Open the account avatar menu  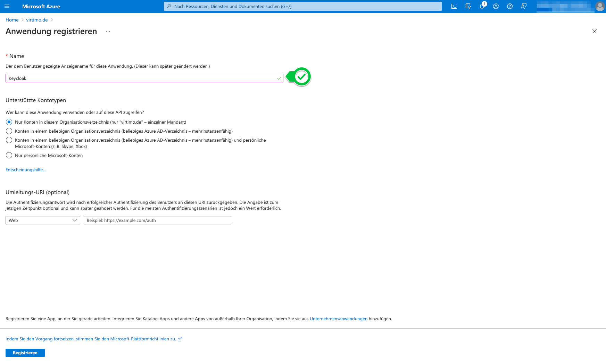[600, 6]
